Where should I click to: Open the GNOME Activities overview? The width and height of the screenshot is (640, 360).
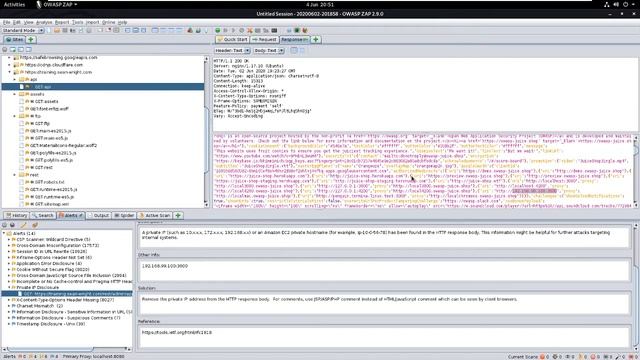[14, 4]
